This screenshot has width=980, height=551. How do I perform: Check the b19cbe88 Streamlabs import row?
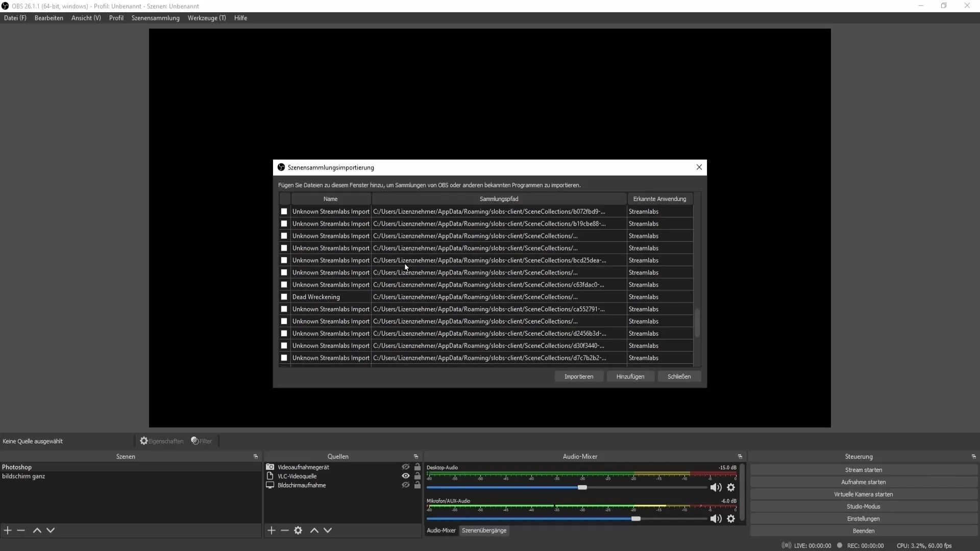284,223
